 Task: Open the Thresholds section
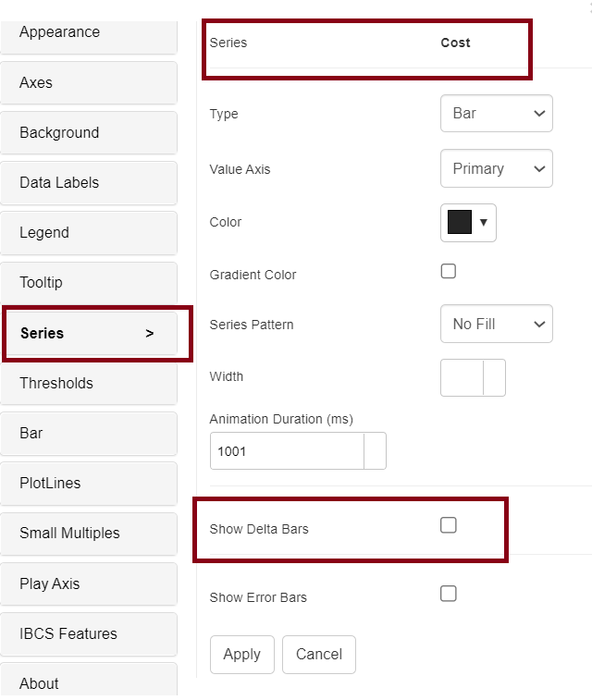coord(88,383)
